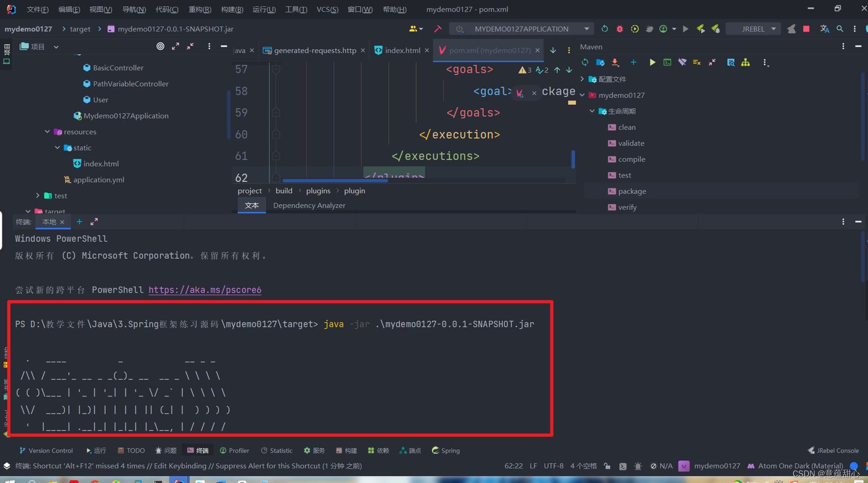Viewport: 868px width, 483px height.
Task: Click the Maven analyze dependencies search icon
Action: coord(731,62)
